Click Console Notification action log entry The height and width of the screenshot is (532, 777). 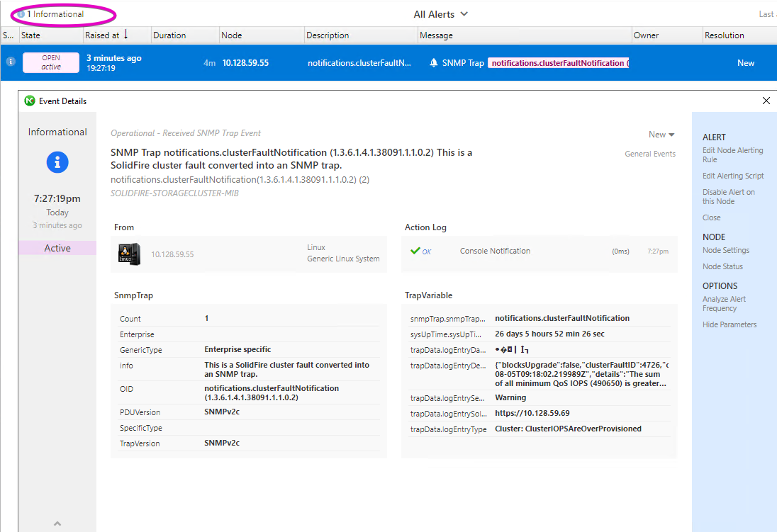495,251
